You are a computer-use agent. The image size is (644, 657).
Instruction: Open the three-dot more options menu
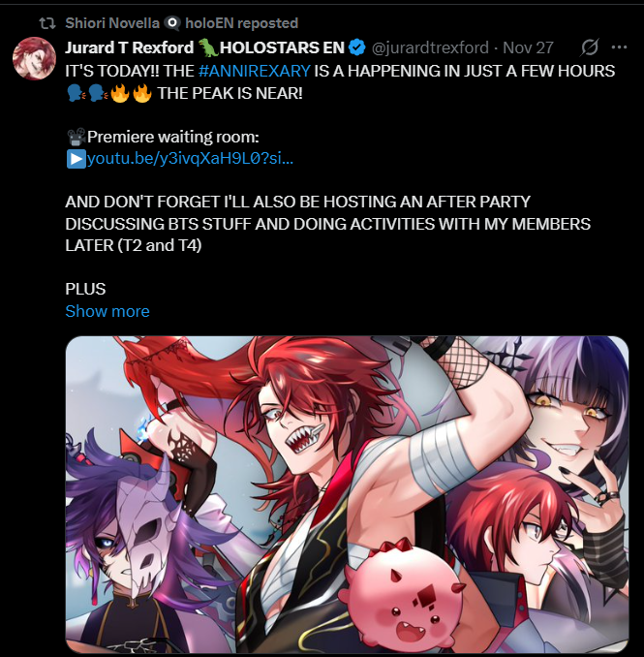coord(619,47)
